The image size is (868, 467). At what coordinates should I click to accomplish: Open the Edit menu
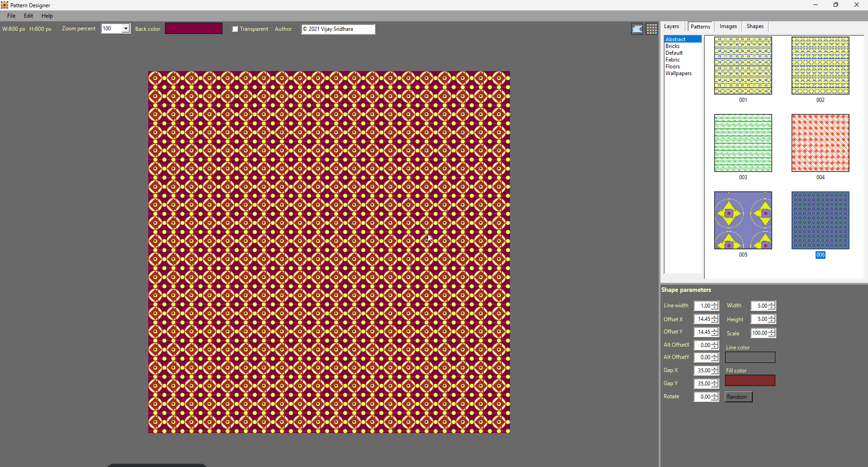pyautogui.click(x=28, y=15)
